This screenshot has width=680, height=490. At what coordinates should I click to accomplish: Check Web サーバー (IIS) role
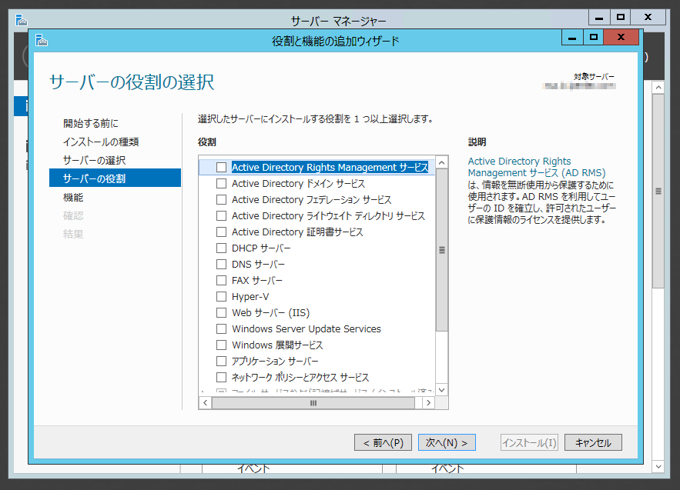coord(221,313)
